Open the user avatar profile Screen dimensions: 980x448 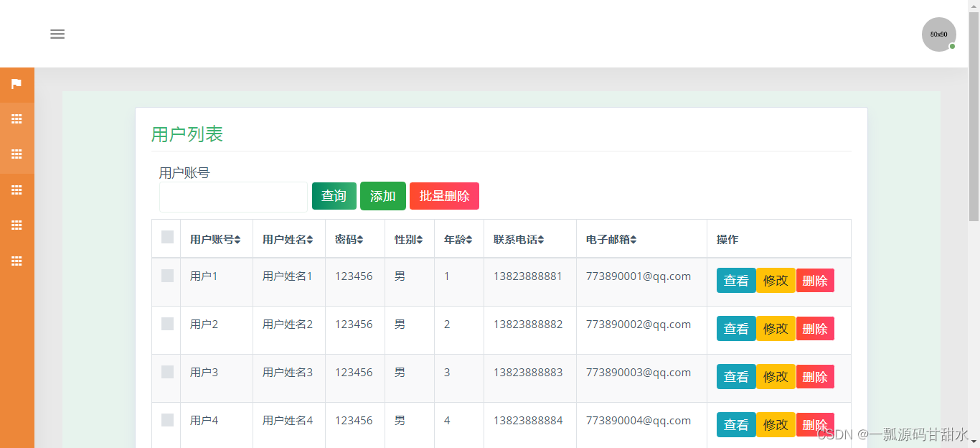pyautogui.click(x=938, y=34)
